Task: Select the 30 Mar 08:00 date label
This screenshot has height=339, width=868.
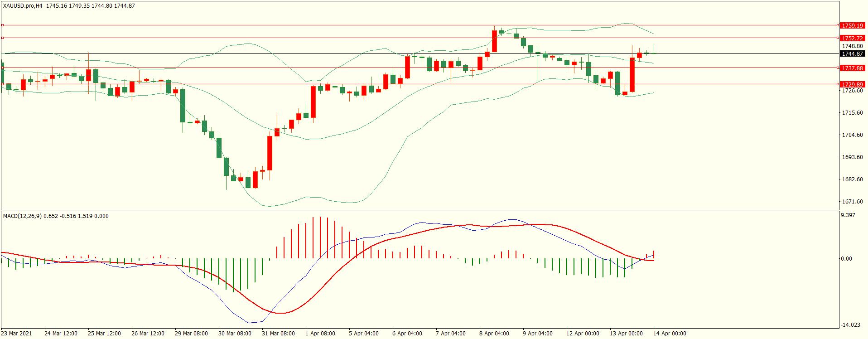Action: click(x=234, y=334)
